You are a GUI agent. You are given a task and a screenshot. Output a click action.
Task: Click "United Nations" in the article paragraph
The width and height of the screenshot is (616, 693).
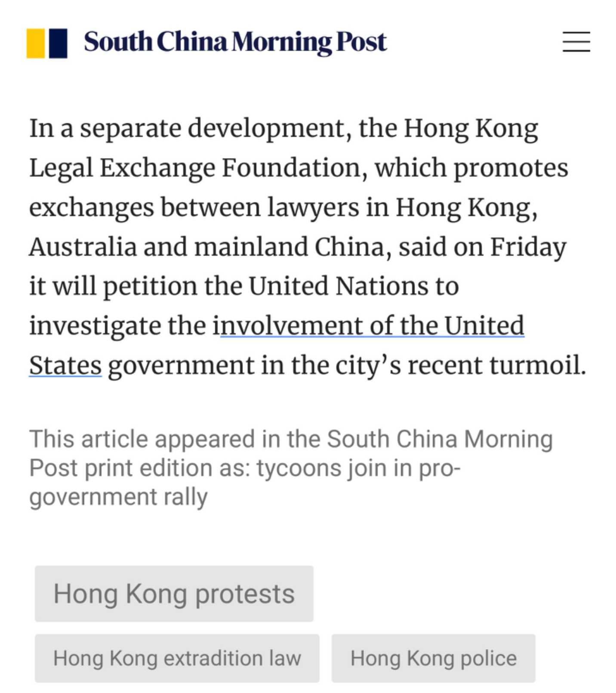click(353, 287)
